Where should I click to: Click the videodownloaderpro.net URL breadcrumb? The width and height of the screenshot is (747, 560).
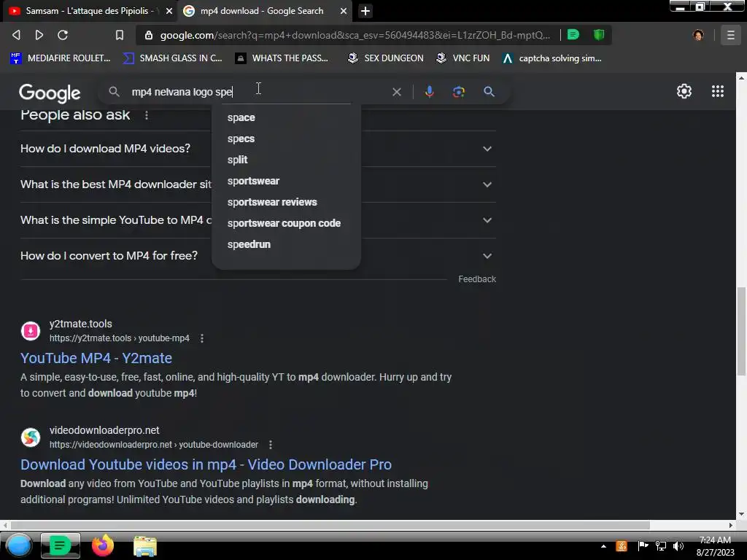(x=154, y=445)
